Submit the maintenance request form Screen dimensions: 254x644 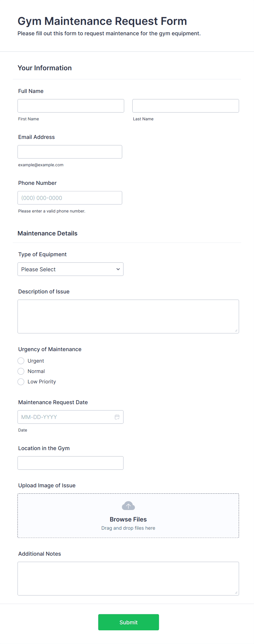(x=128, y=622)
